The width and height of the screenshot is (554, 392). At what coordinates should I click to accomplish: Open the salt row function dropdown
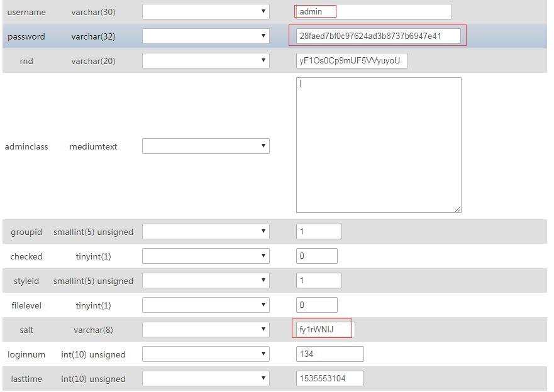tap(206, 329)
